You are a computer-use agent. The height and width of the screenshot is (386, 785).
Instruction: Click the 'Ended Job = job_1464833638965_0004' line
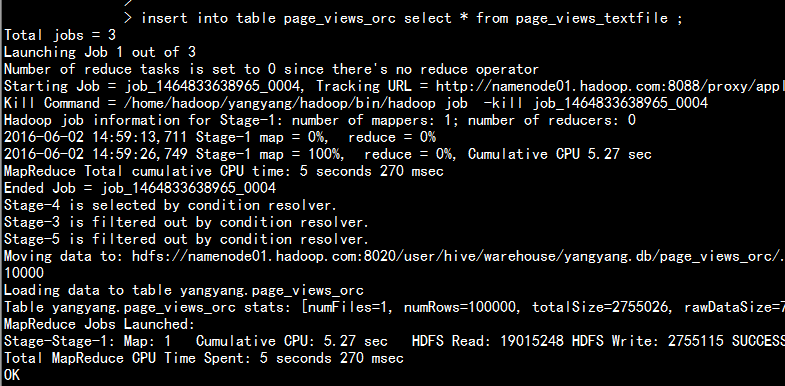[140, 188]
